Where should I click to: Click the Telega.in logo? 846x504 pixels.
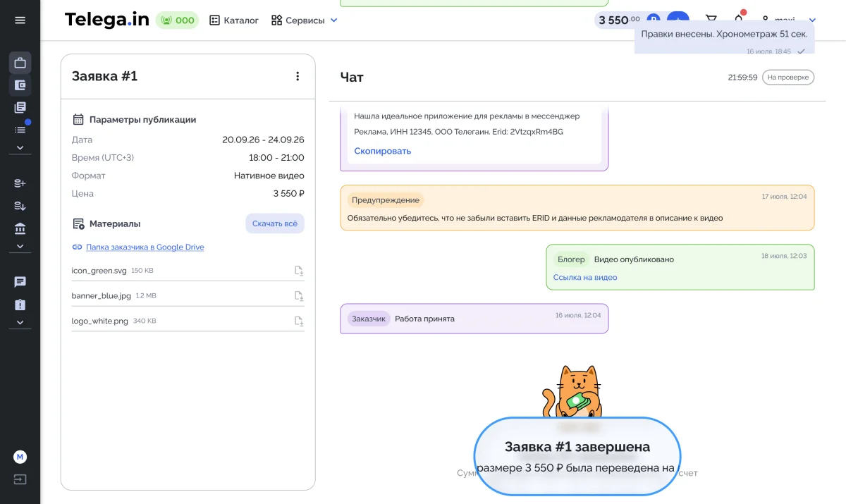coord(107,20)
